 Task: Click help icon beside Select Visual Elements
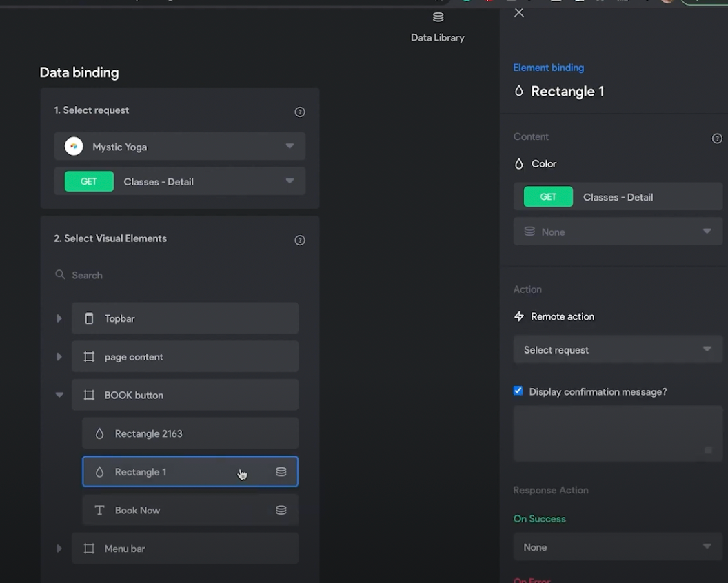click(x=300, y=240)
